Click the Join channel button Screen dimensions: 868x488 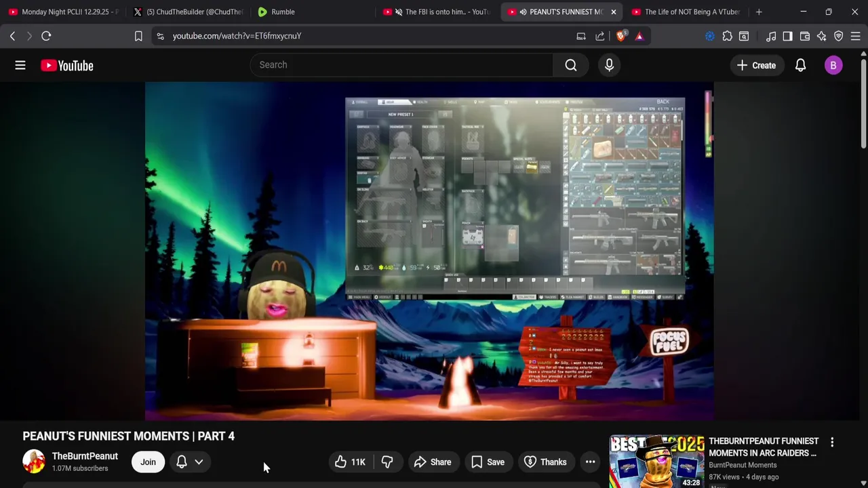click(148, 462)
